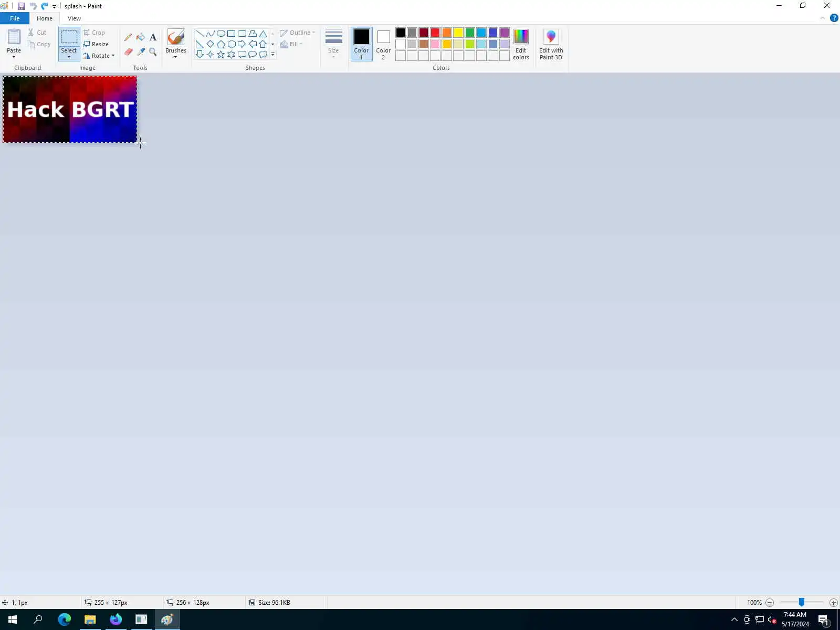Open Paint Help question mark icon
840x630 pixels.
(834, 18)
